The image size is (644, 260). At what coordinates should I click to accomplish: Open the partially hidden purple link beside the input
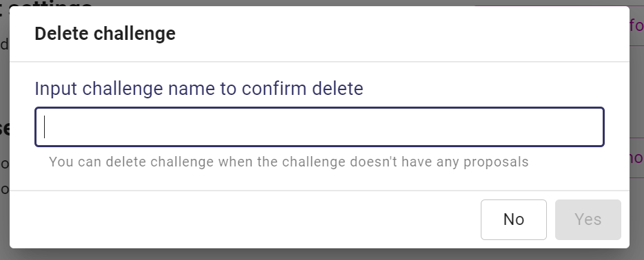tap(636, 158)
